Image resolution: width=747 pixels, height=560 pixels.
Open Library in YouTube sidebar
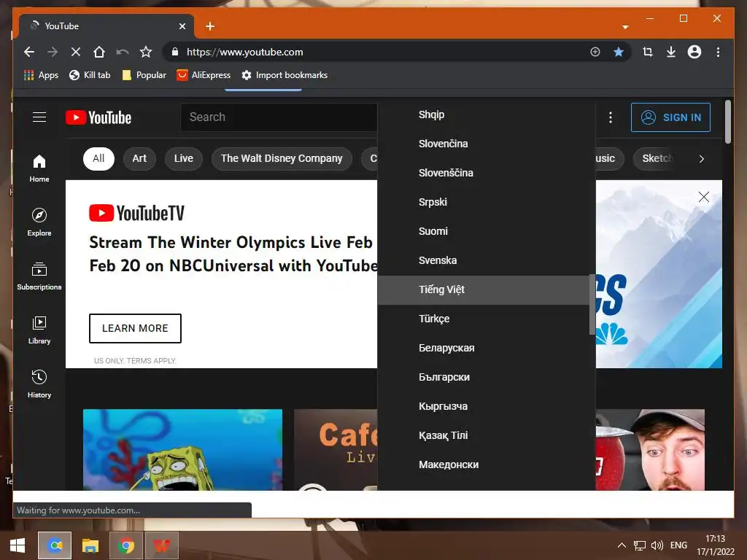pos(39,330)
